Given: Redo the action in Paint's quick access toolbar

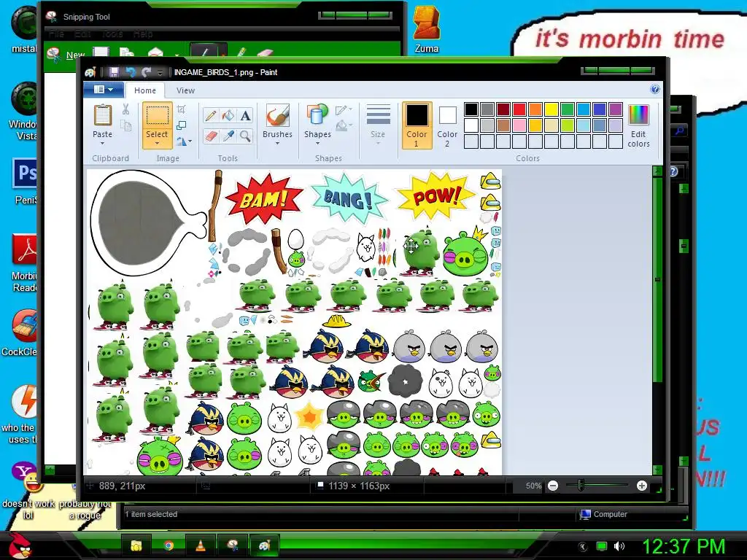Looking at the screenshot, I should [x=146, y=72].
